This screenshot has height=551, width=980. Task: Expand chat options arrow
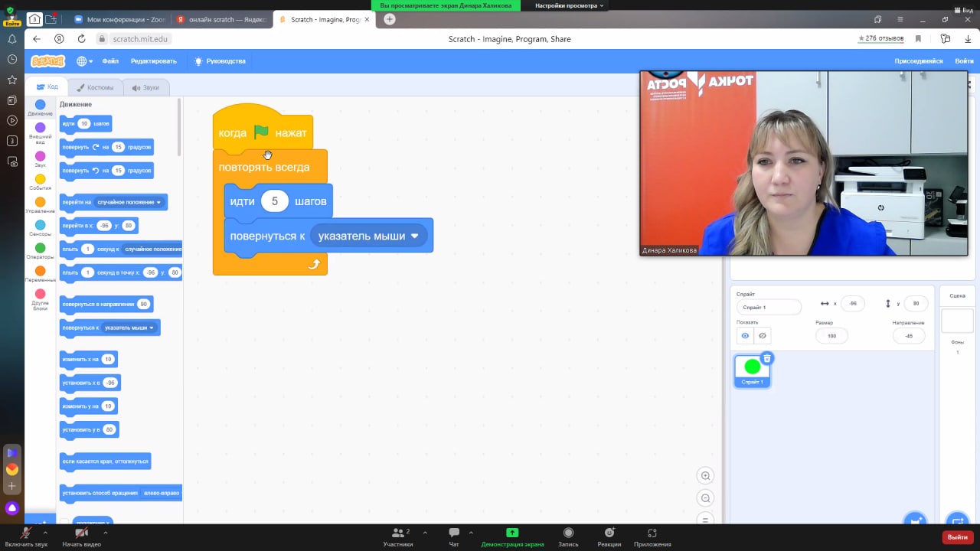(x=471, y=532)
